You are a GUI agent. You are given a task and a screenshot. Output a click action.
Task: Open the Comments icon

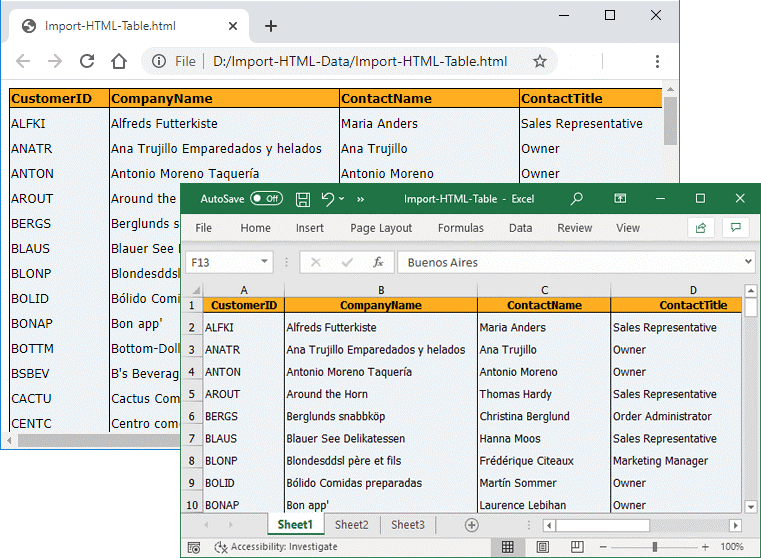[735, 228]
